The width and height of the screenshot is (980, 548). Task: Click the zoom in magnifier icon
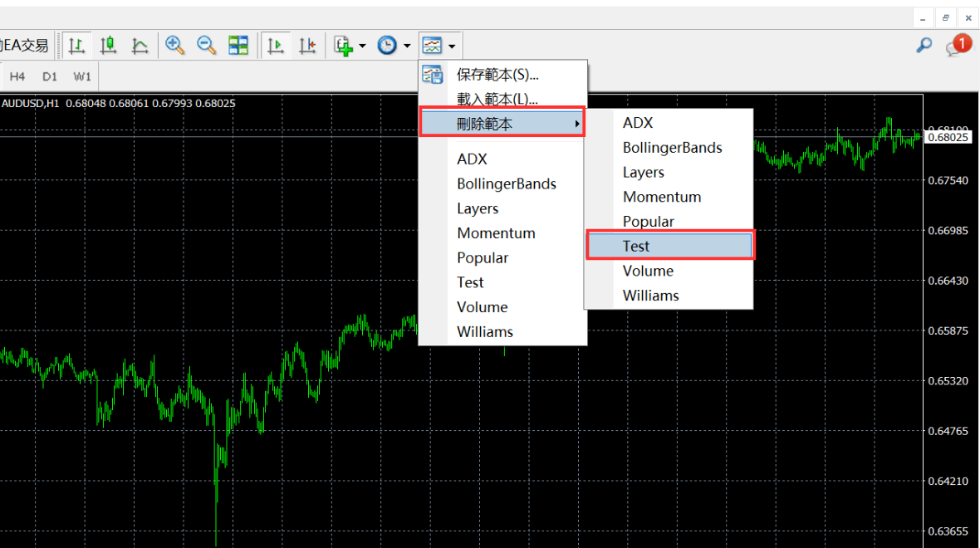click(x=174, y=46)
